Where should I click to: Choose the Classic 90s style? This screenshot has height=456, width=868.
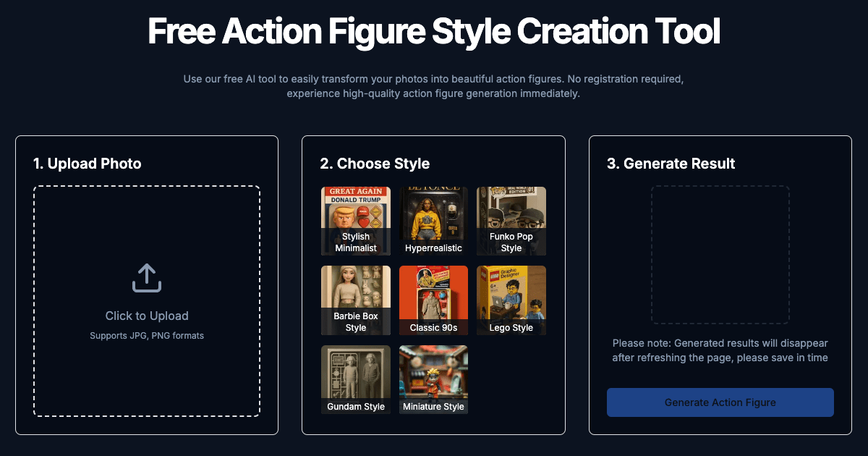(x=434, y=300)
